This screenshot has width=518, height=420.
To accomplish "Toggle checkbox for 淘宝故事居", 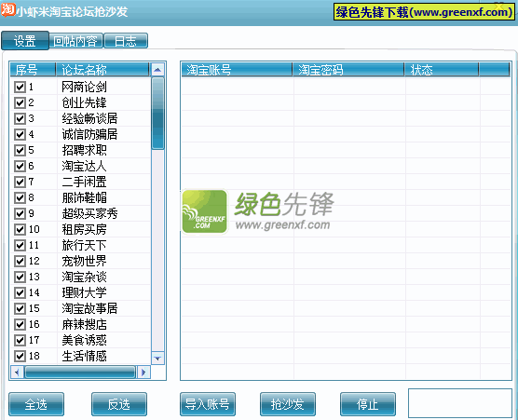I will click(x=20, y=309).
